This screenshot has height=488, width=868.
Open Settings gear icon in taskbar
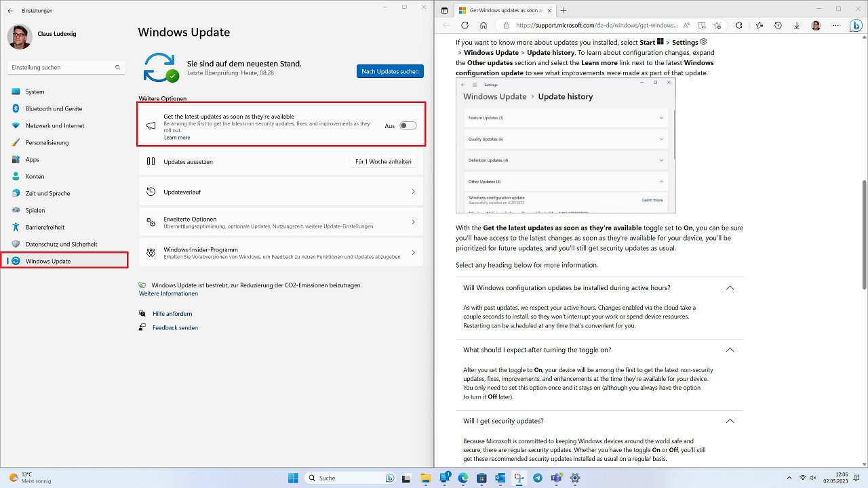click(x=574, y=478)
